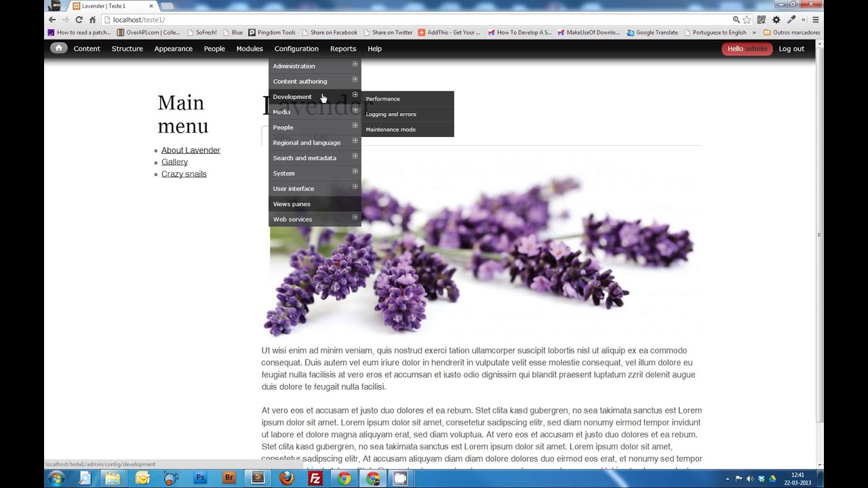
Task: Open the Views panes menu entry
Action: pyautogui.click(x=315, y=204)
